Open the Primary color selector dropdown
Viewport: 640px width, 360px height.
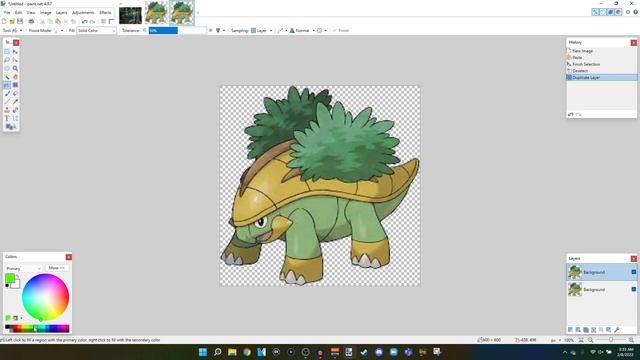(x=23, y=268)
